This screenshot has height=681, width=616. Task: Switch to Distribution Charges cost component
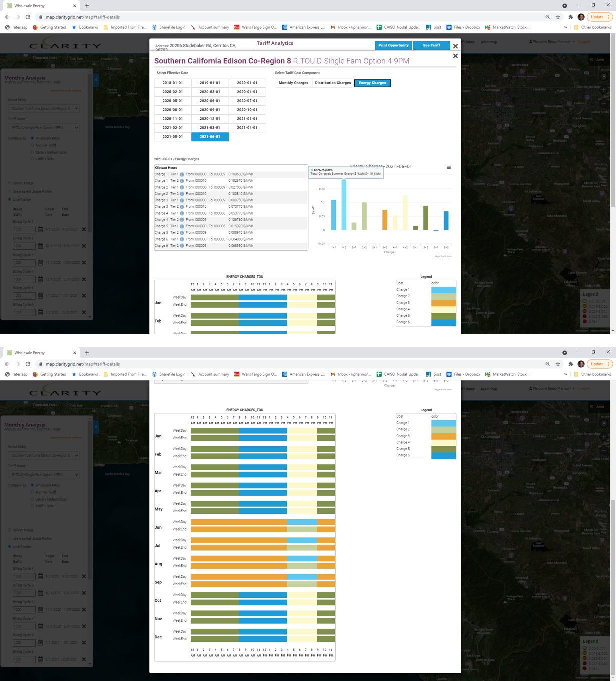tap(333, 83)
